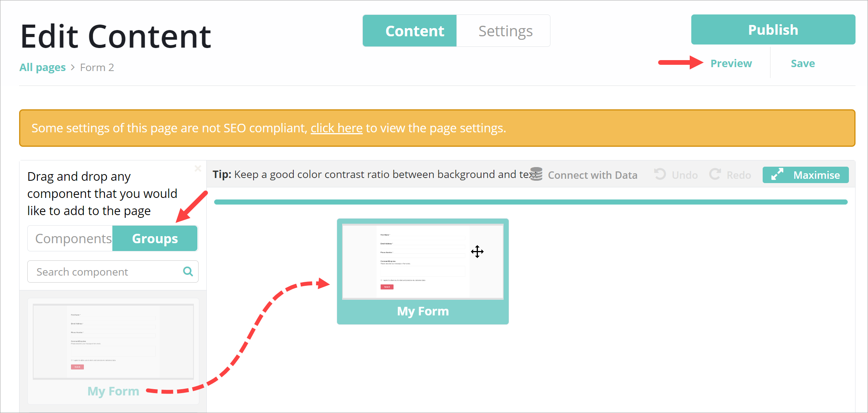Image resolution: width=868 pixels, height=413 pixels.
Task: Click the Connect with Data database icon
Action: click(536, 174)
